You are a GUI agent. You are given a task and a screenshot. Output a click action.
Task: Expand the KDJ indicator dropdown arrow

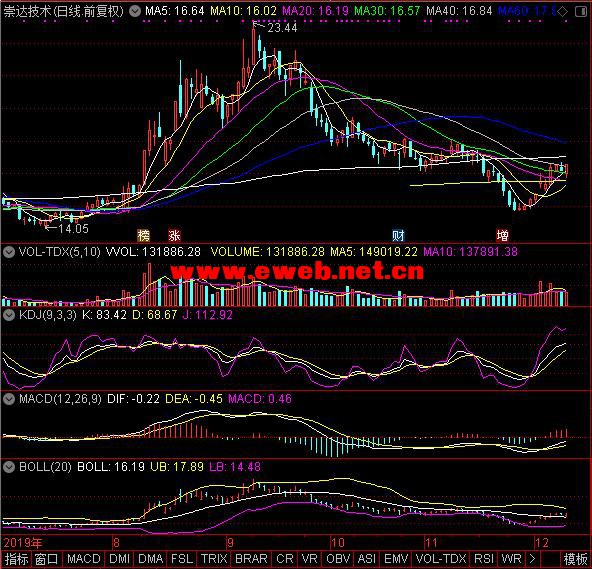(x=9, y=315)
